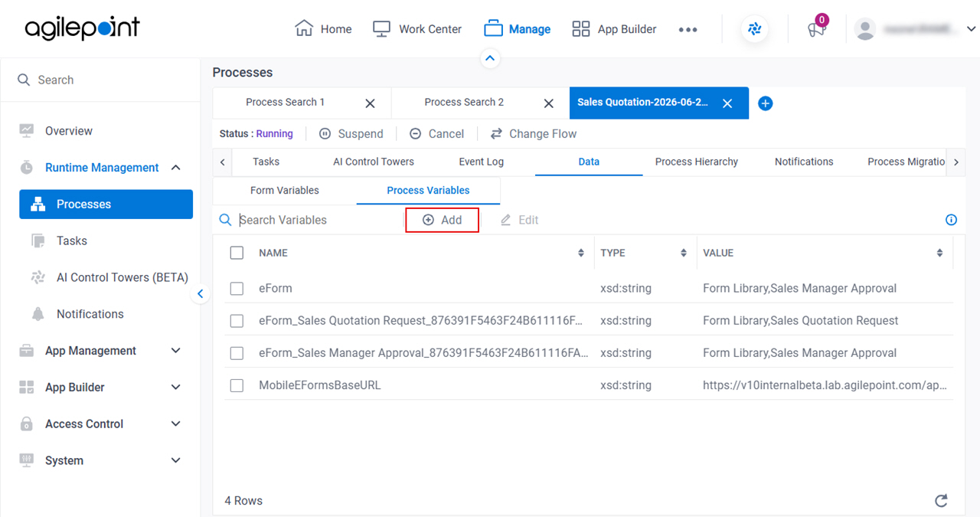Click Change Flow button
This screenshot has height=517, width=980.
click(x=534, y=133)
